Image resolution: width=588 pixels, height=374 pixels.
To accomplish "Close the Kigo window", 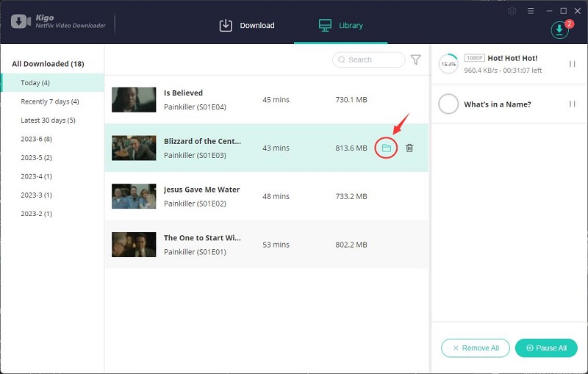I will pos(578,11).
